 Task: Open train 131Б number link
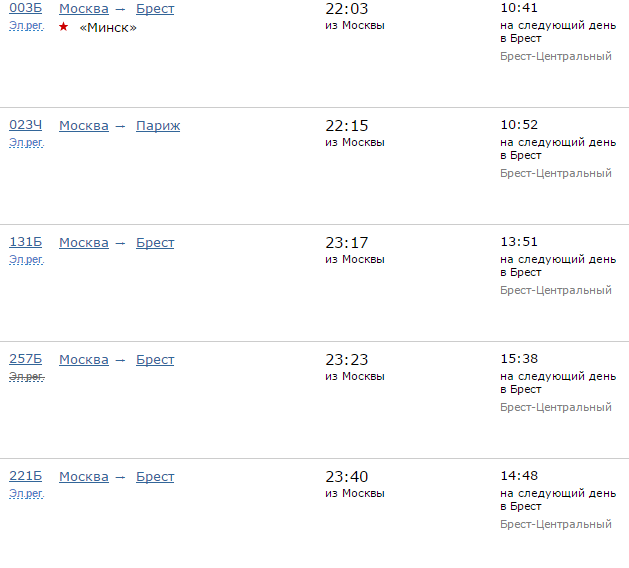[x=26, y=243]
